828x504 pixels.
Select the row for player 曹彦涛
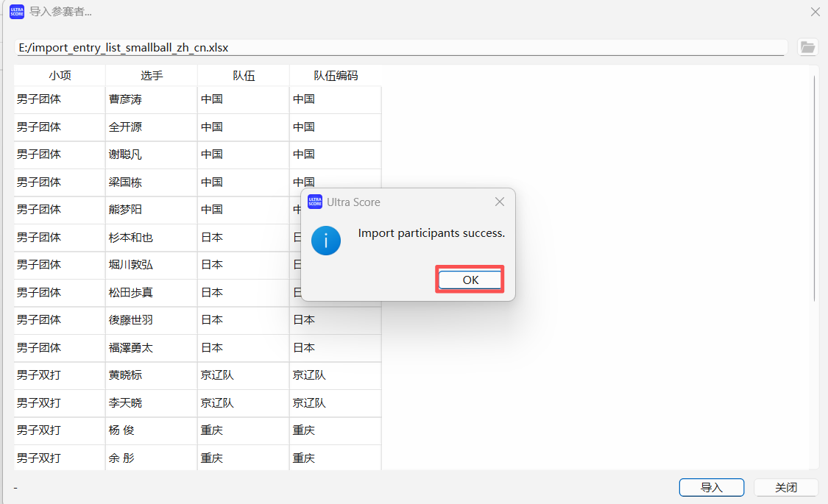pos(147,99)
